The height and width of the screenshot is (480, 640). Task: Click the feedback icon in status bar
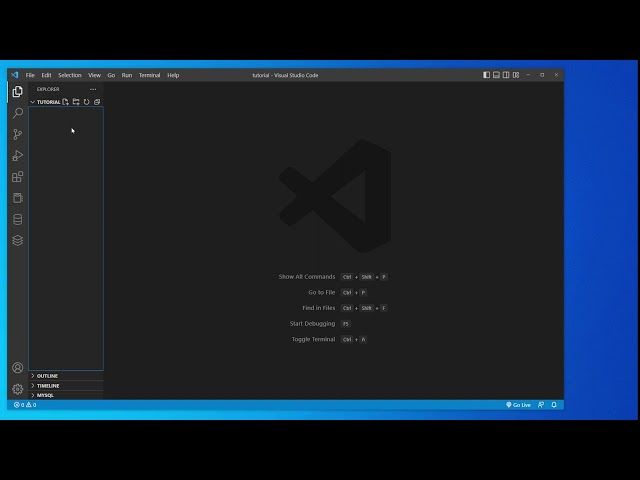(541, 405)
